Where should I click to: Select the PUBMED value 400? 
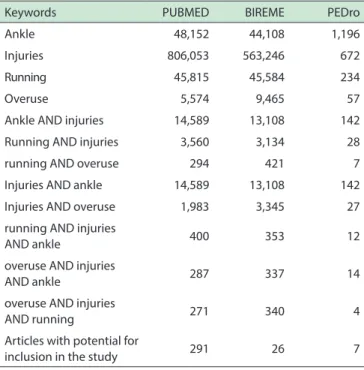(x=199, y=236)
